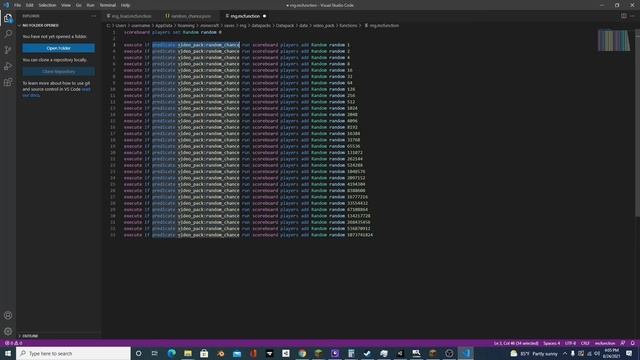Viewport: 640px width, 360px height.
Task: Open the Go menu
Action: click(79, 5)
